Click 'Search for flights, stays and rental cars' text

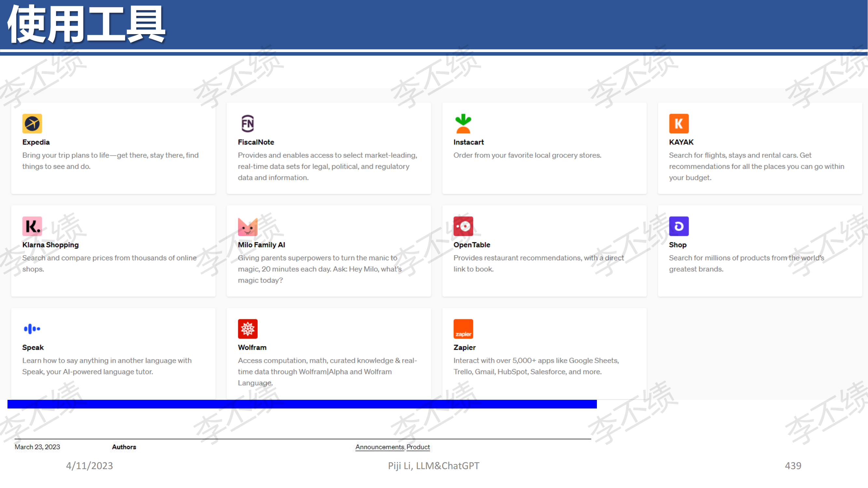coord(756,166)
